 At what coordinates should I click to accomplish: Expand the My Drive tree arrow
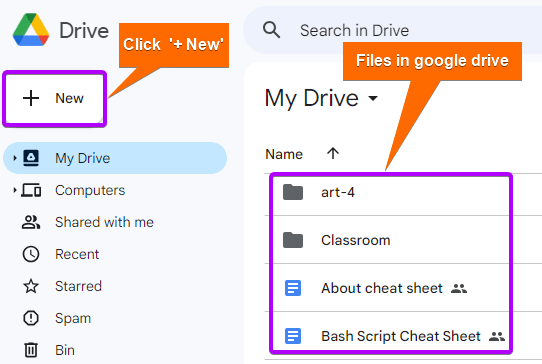[15, 158]
